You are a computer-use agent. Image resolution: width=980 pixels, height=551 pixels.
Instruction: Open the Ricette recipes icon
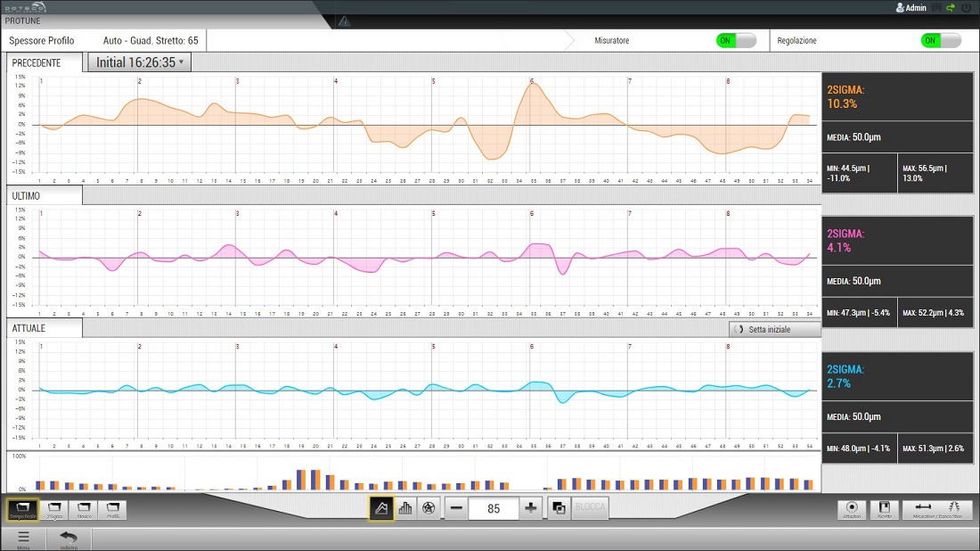(x=884, y=510)
